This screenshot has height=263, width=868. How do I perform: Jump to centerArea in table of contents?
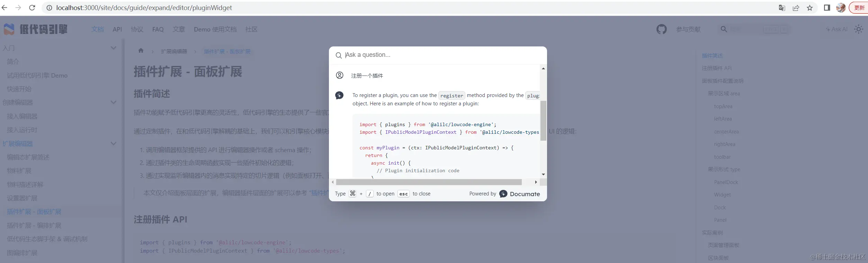[x=726, y=132]
